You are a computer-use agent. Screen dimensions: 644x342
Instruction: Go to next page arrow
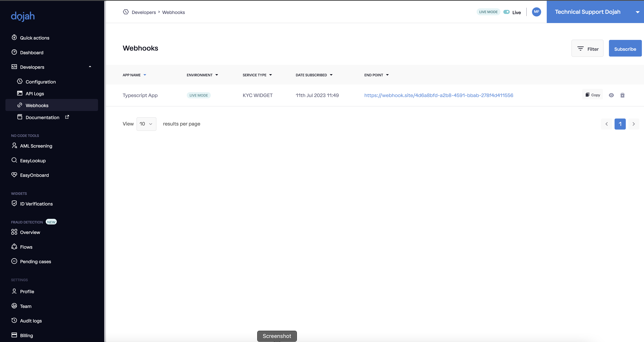(x=634, y=124)
